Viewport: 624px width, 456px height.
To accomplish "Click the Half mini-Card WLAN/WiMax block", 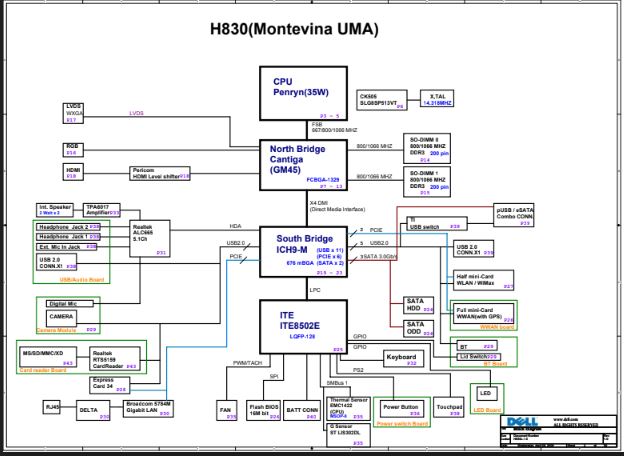I will pos(484,280).
